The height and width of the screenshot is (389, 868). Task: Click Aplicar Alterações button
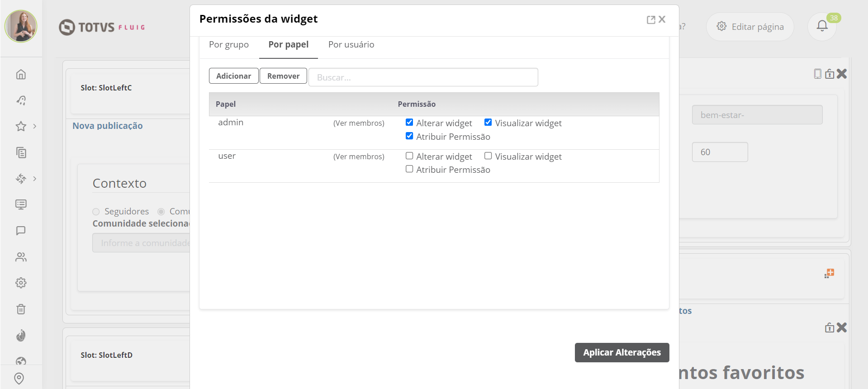(x=622, y=352)
